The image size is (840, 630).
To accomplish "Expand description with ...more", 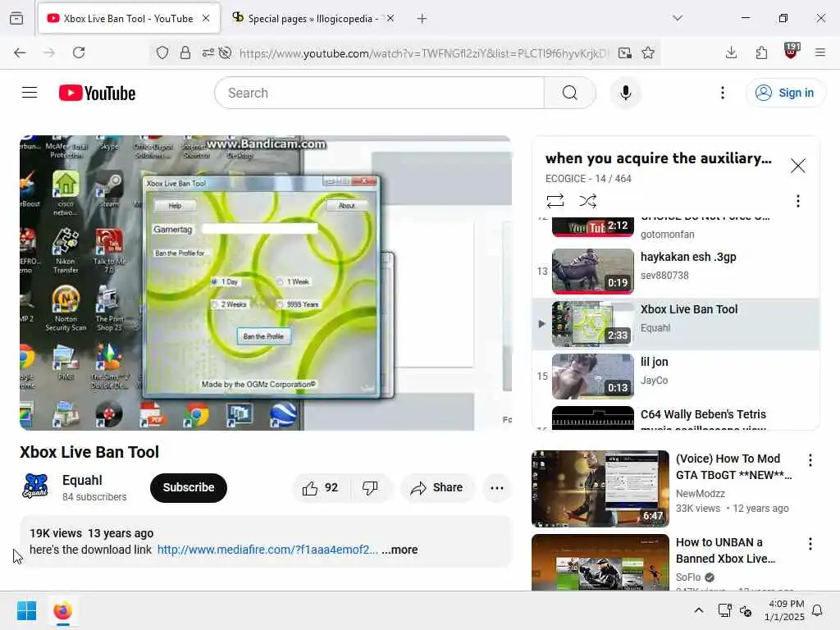I will (399, 550).
